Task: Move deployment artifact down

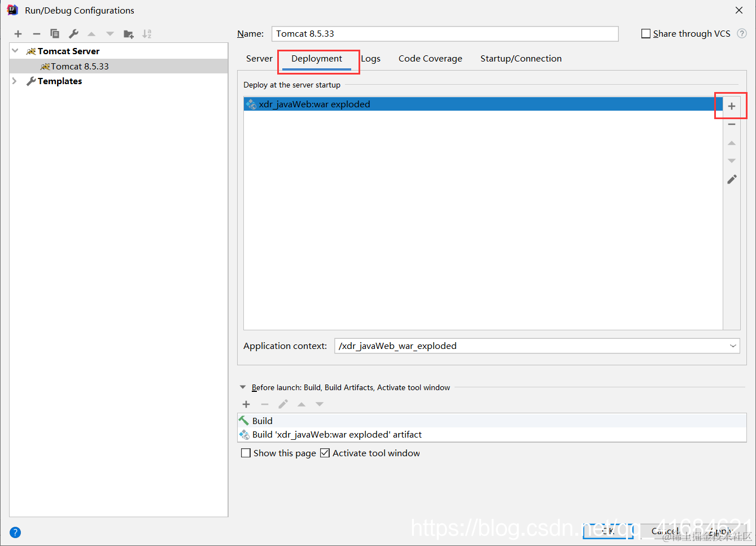Action: coord(732,161)
